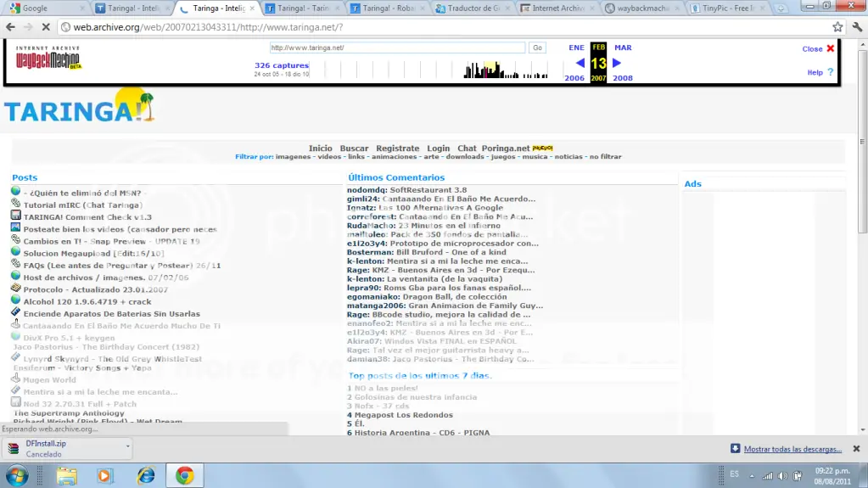Open the Chat menu link
The image size is (868, 488).
click(x=467, y=148)
